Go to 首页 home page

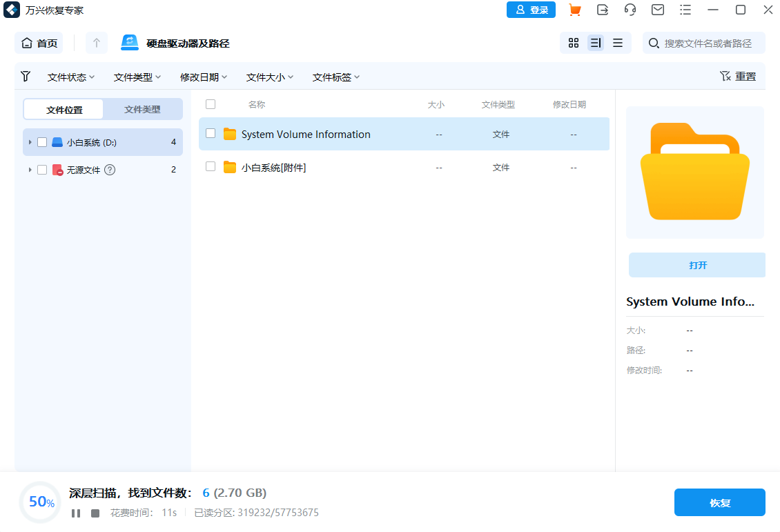(38, 42)
